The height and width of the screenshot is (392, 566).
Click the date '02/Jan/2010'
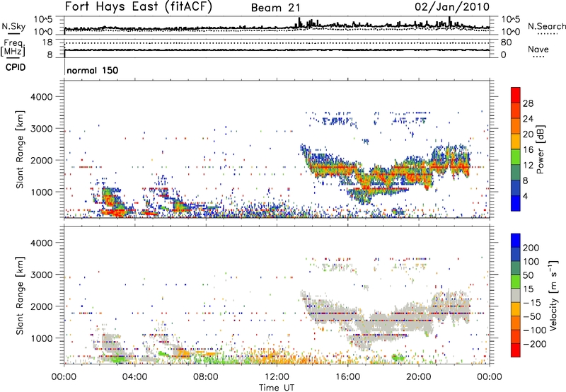click(452, 7)
